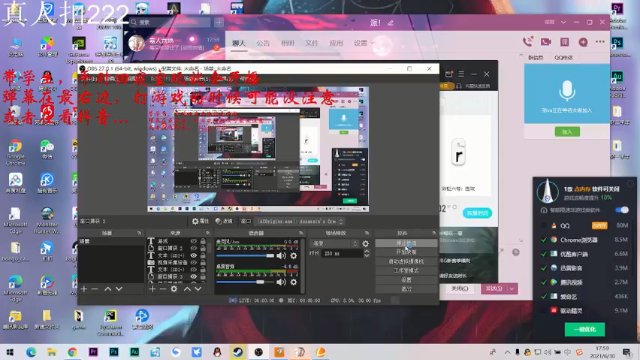Open source Properties gear in OBS toolbar
640x360 pixels.
(x=200, y=221)
